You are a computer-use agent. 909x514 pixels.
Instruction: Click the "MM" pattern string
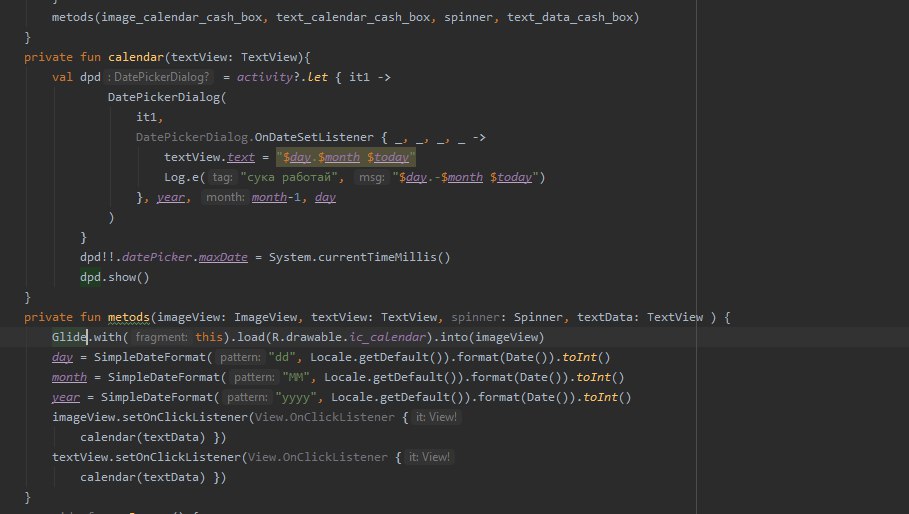[296, 377]
